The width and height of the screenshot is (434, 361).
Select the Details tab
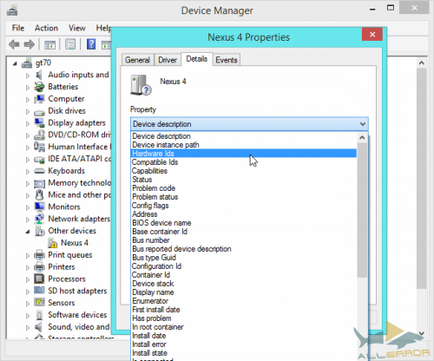[197, 59]
